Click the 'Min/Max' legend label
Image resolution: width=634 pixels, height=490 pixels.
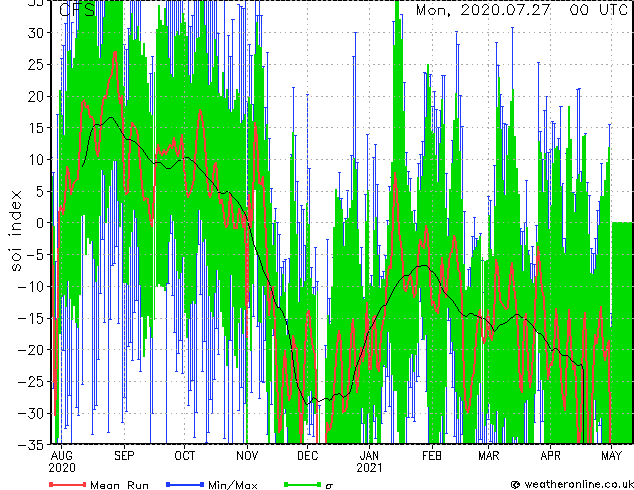(232, 485)
